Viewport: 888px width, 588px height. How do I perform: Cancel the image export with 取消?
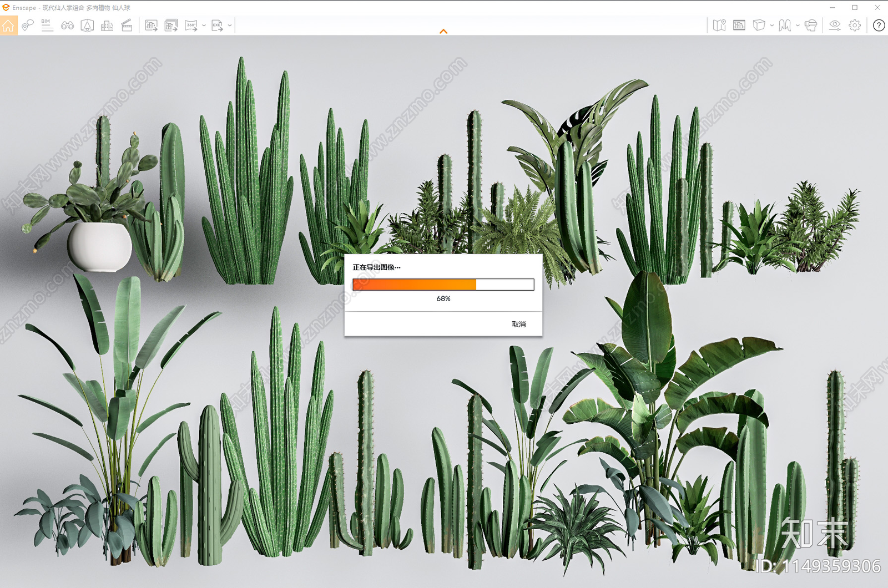click(519, 325)
